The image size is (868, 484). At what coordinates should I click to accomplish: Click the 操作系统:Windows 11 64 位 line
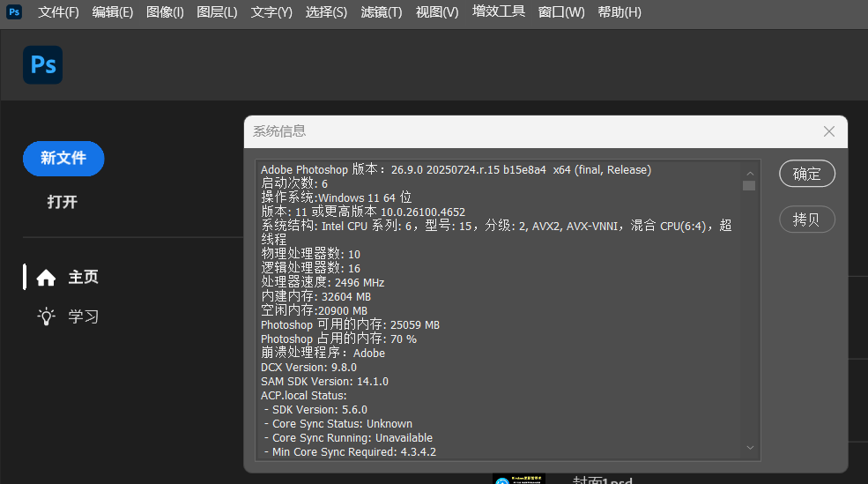(x=337, y=197)
